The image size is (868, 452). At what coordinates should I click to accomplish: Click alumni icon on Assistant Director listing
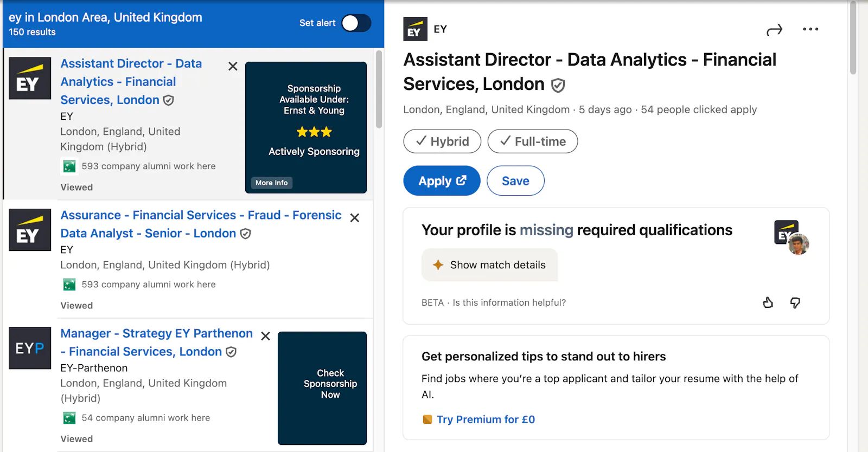click(x=69, y=166)
